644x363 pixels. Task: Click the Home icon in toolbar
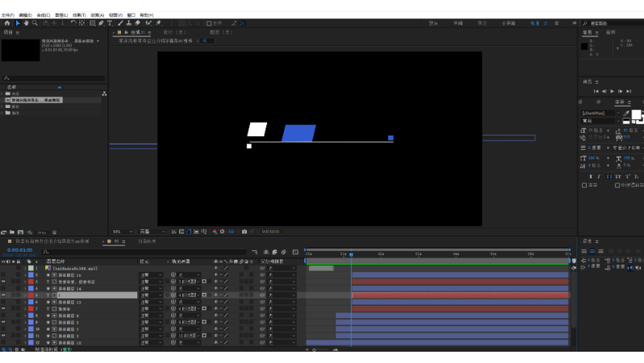point(6,23)
